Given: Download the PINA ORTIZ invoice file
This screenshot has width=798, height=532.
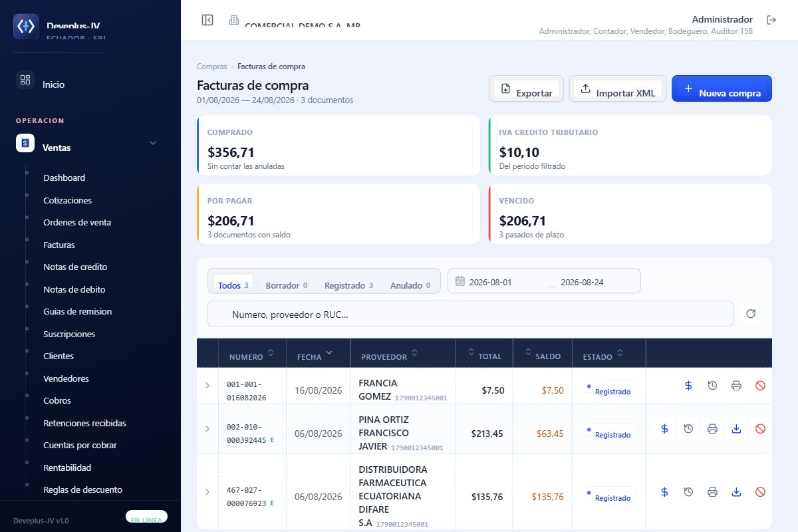Looking at the screenshot, I should (x=736, y=429).
